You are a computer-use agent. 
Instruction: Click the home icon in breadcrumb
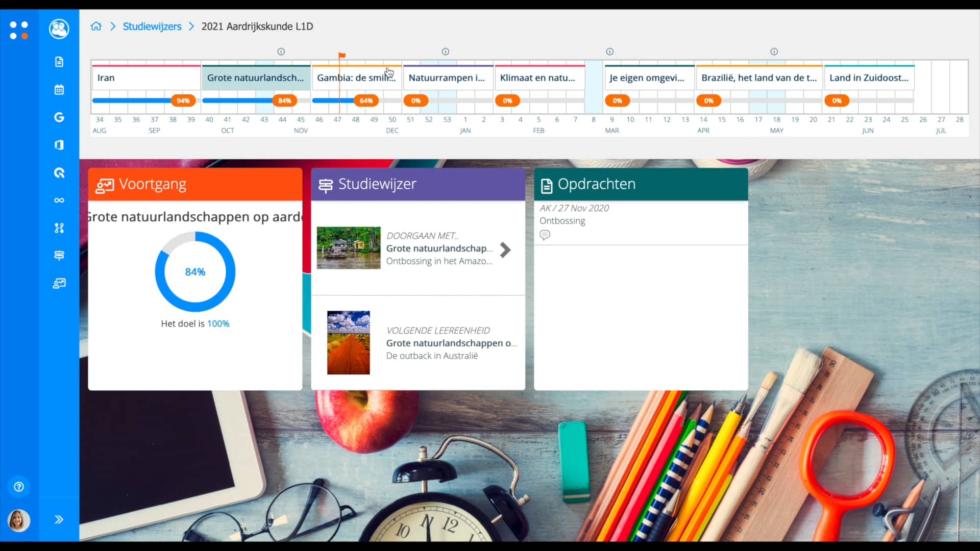pos(96,26)
